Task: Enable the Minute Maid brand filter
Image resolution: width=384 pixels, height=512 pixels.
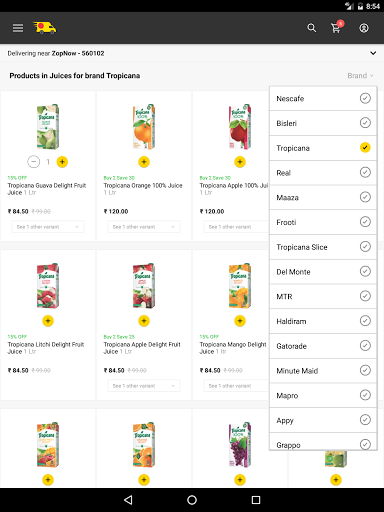Action: click(365, 370)
